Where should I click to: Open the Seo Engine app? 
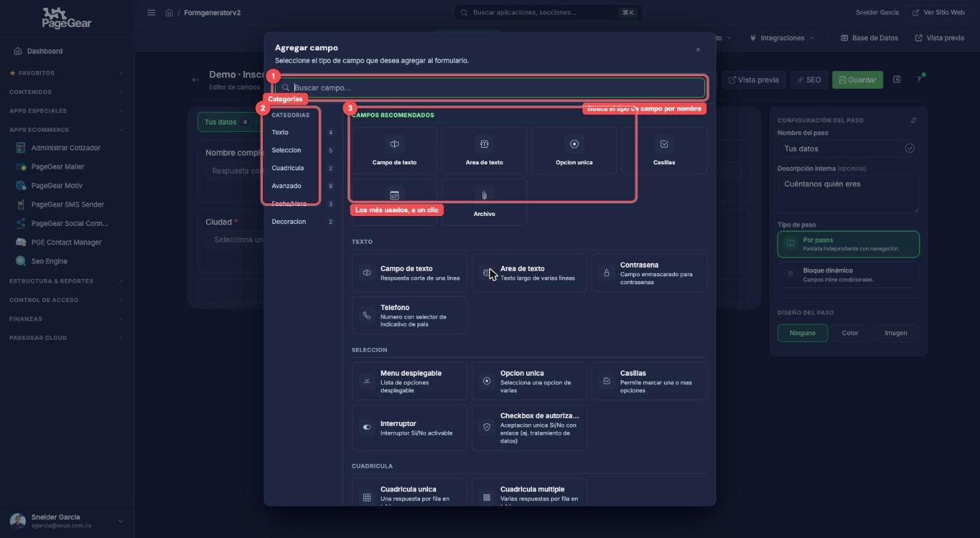coord(49,261)
